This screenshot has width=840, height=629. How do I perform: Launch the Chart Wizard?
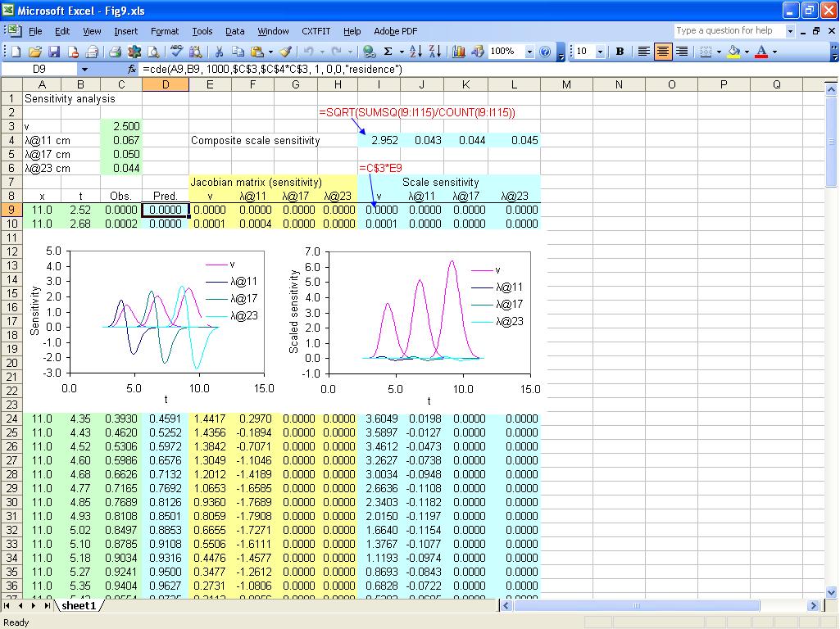tap(459, 52)
